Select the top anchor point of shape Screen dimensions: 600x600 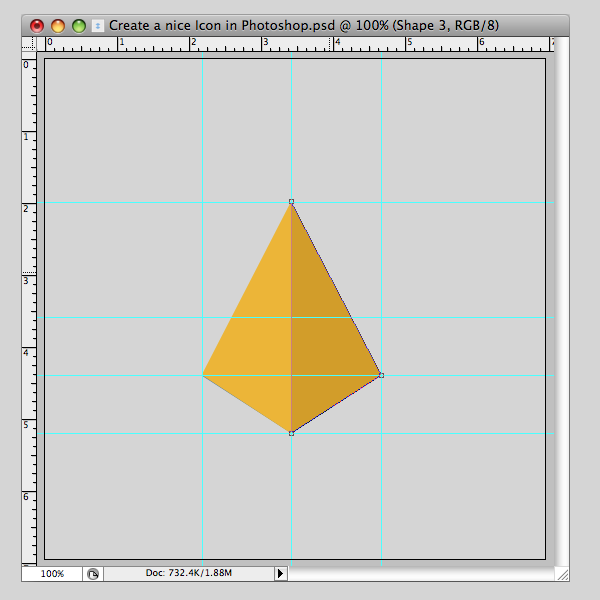(292, 201)
